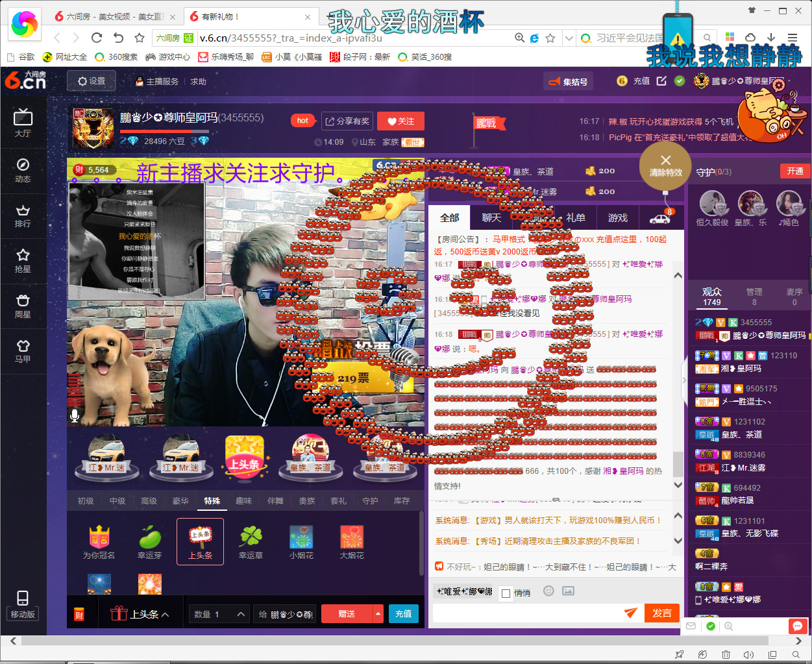Click the 开通 guardian activate button
Viewport: 812px width, 664px height.
pyautogui.click(x=795, y=171)
